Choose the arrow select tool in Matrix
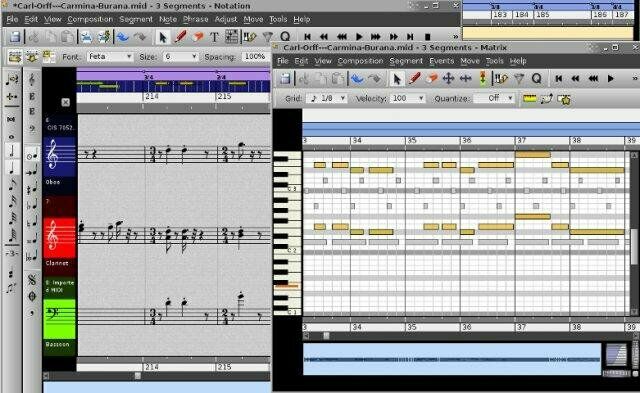640x393 pixels. pyautogui.click(x=396, y=78)
